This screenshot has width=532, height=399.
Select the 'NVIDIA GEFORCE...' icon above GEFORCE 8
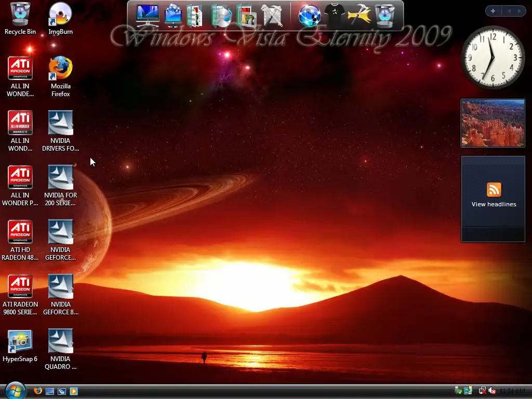point(60,240)
